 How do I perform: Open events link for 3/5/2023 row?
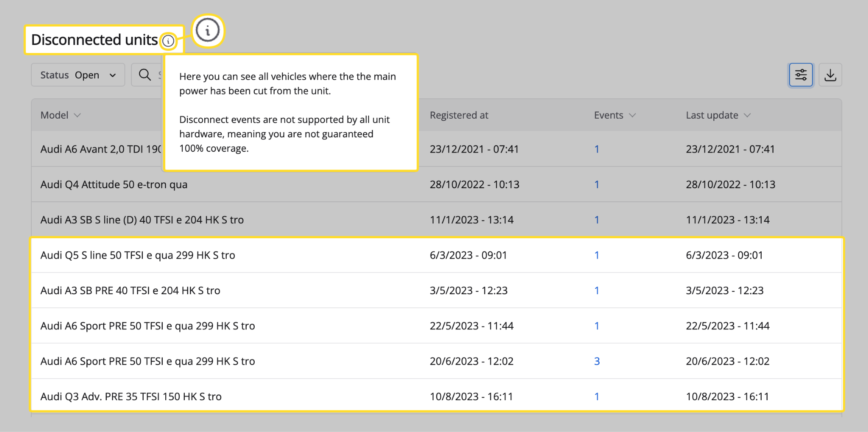point(597,290)
